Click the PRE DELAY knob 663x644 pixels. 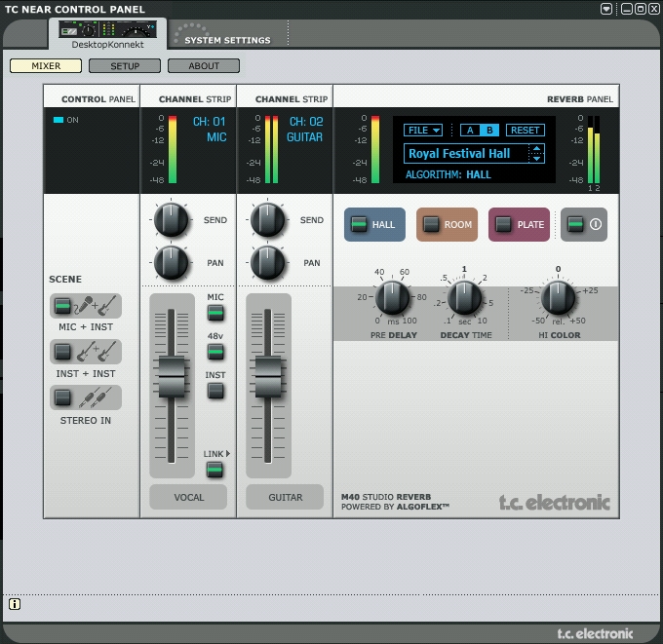[393, 297]
